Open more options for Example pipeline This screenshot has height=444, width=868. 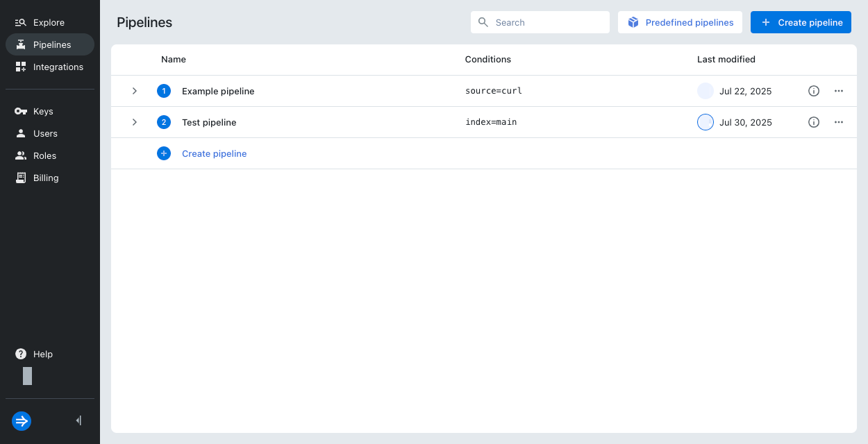tap(839, 91)
